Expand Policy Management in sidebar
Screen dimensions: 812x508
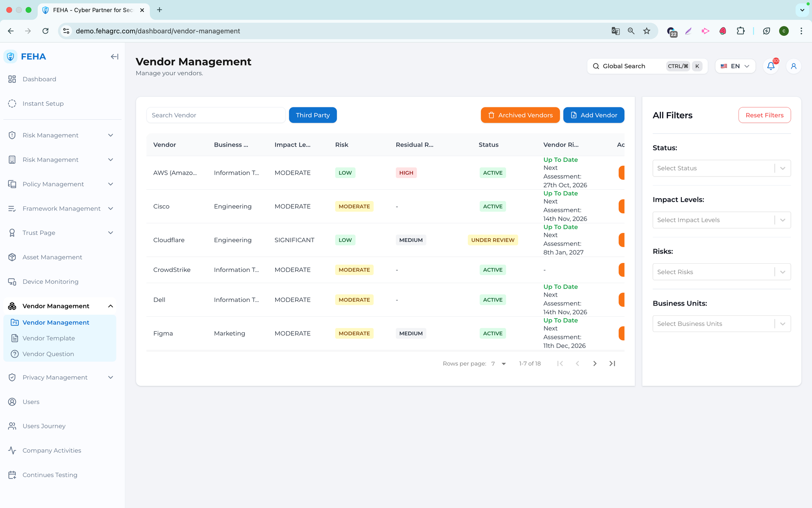click(x=61, y=184)
